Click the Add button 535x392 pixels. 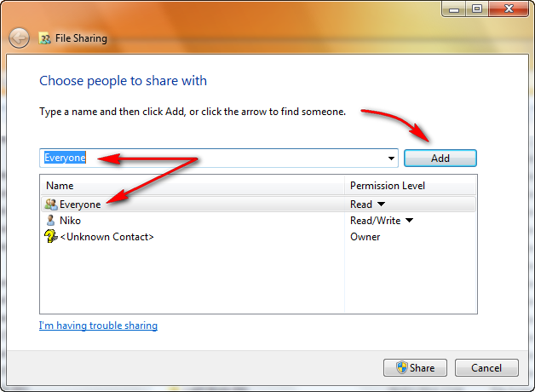[440, 159]
